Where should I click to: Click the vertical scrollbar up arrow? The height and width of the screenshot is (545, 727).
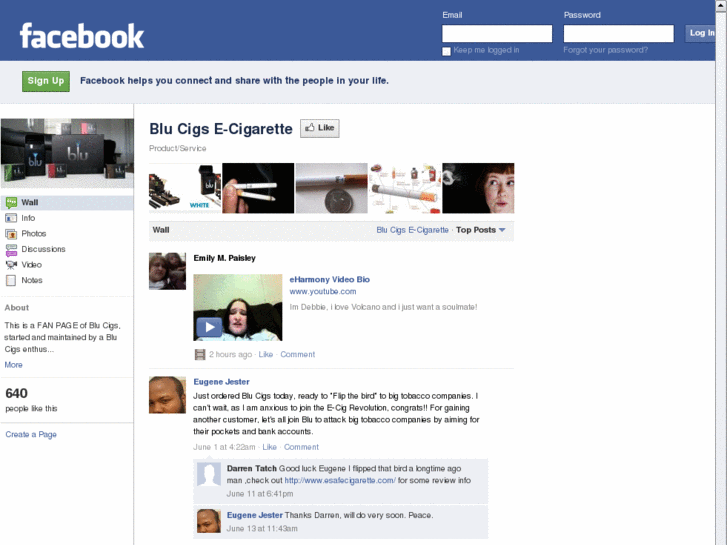(x=721, y=4)
